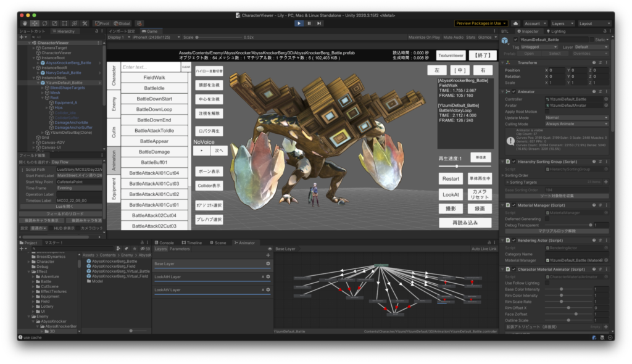
Task: Switch to the Lighting tab
Action: pos(556,31)
